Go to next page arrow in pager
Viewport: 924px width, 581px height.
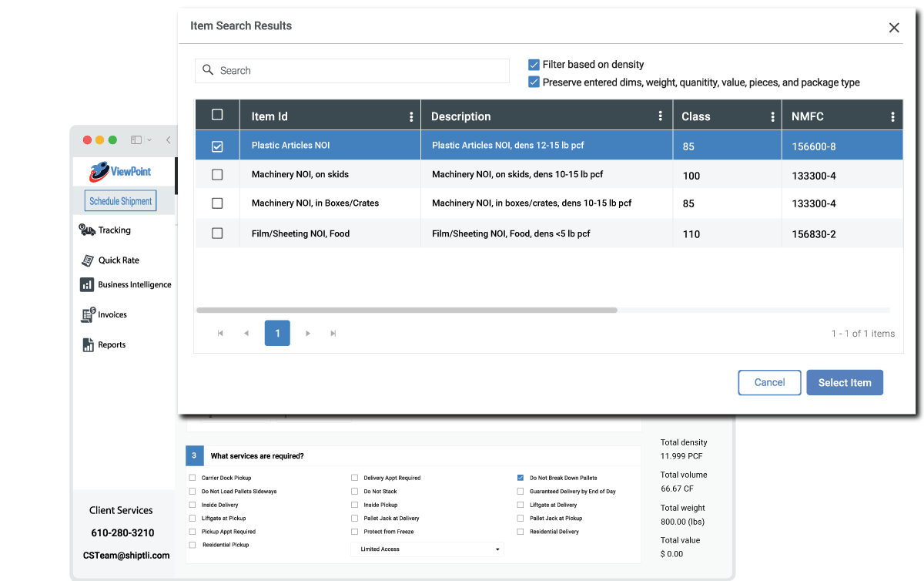(x=308, y=334)
